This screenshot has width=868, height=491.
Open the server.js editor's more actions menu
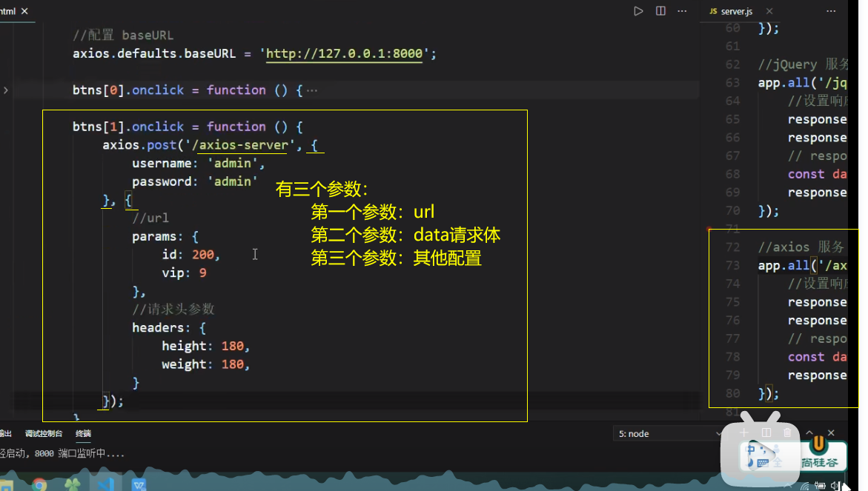[x=831, y=11]
